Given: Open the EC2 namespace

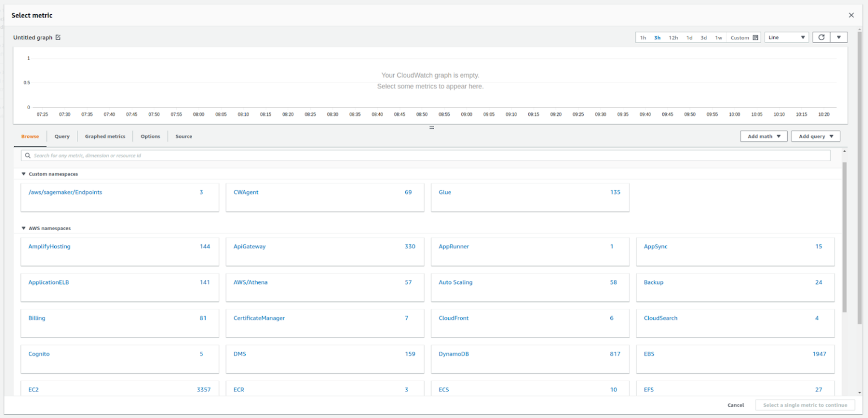Looking at the screenshot, I should (x=34, y=389).
